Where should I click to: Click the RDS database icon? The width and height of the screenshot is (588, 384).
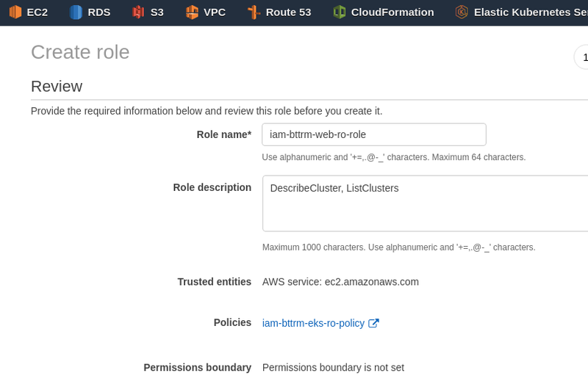76,12
